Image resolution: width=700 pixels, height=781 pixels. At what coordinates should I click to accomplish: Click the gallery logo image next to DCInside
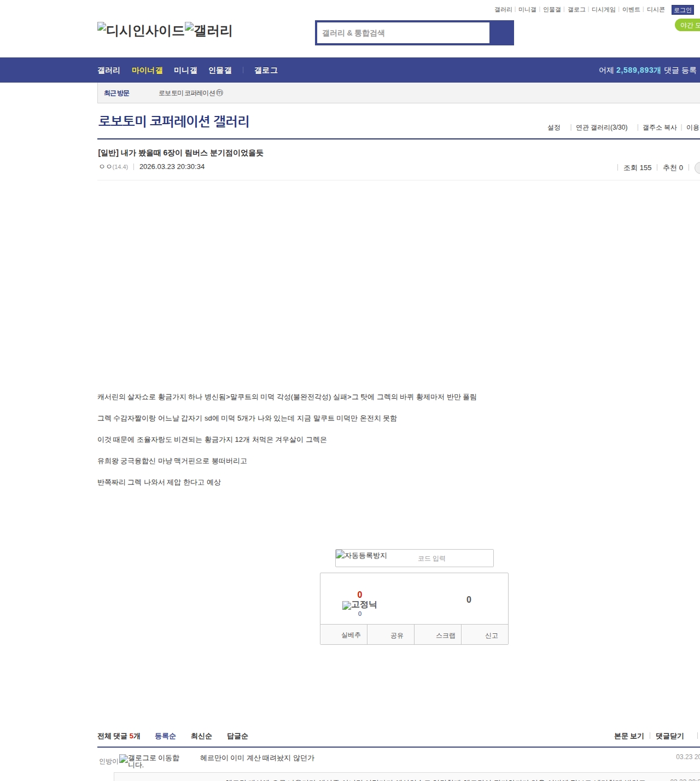pos(208,31)
